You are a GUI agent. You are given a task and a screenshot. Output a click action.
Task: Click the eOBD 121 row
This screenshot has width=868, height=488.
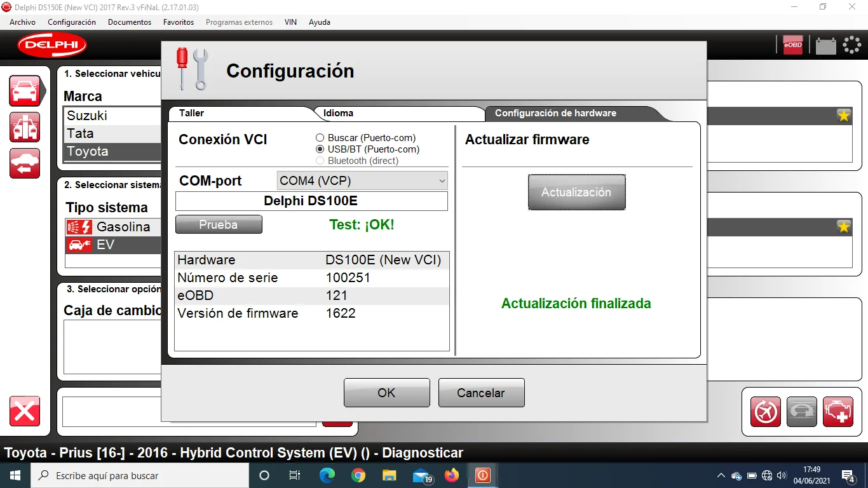pyautogui.click(x=311, y=295)
